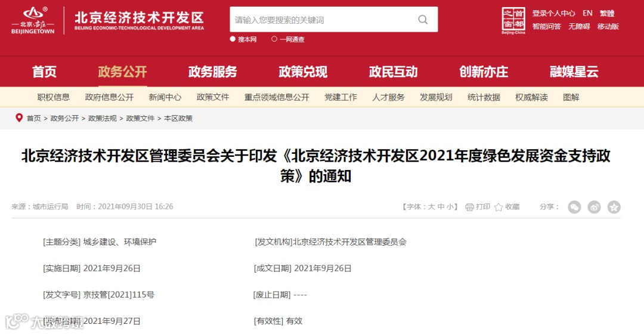Set font size to 中
Image resolution: width=644 pixels, height=334 pixels.
(441, 206)
